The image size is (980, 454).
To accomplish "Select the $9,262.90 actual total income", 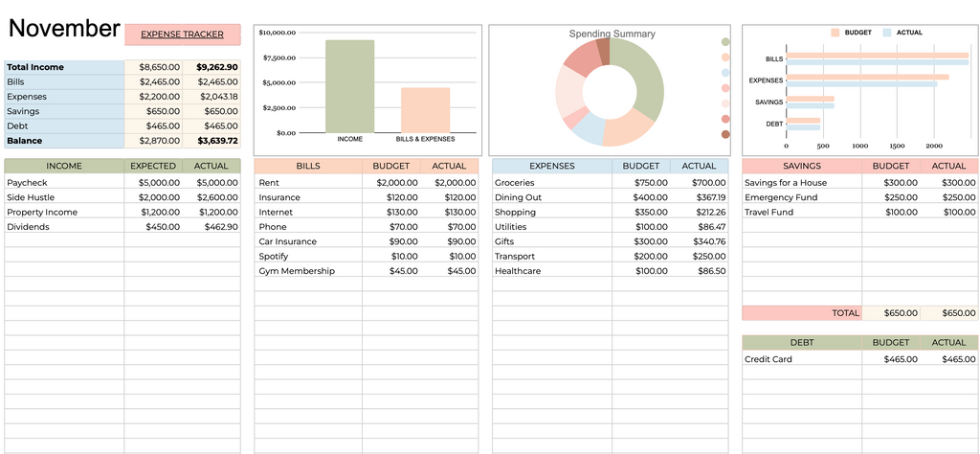I will tap(212, 67).
